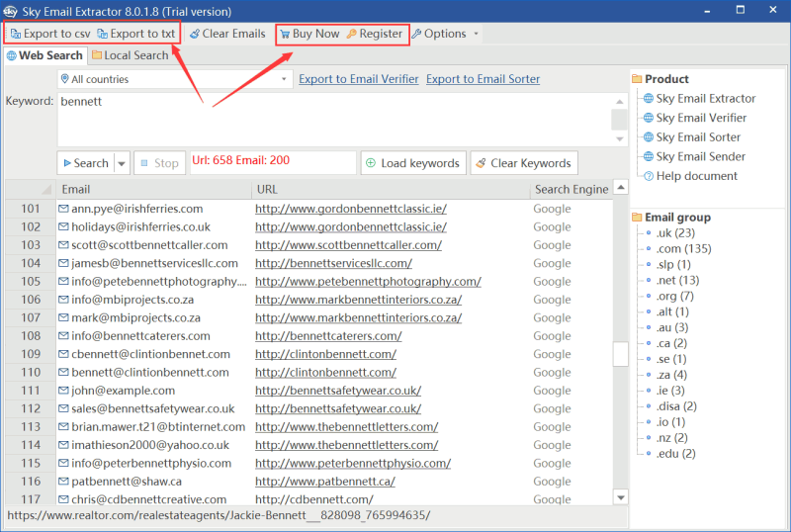Open the Options dropdown menu
The image size is (791, 532).
(445, 34)
